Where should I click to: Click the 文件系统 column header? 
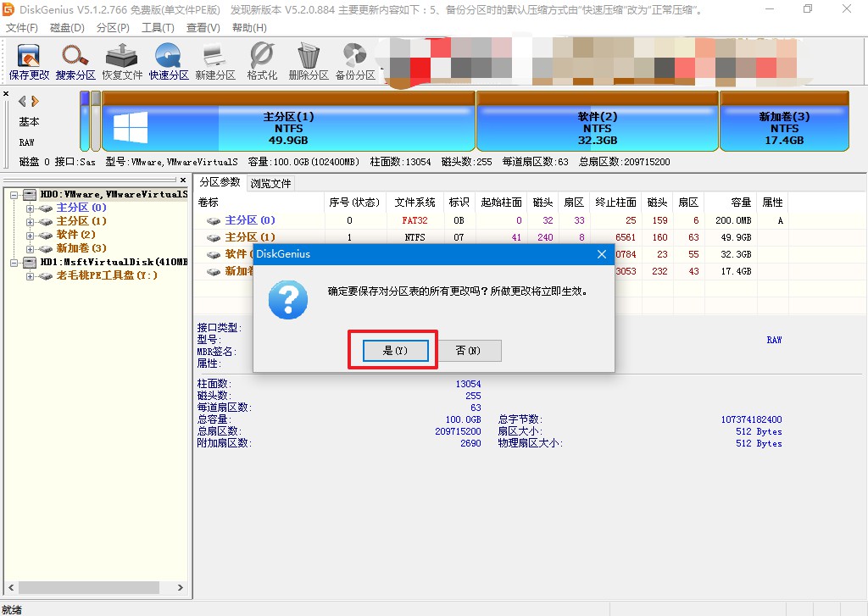[x=415, y=202]
